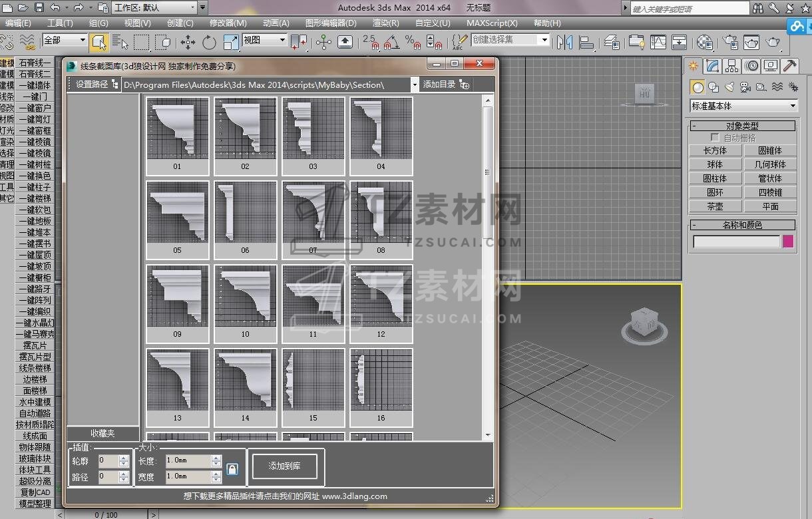Image resolution: width=812 pixels, height=519 pixels.
Task: Open the Hierarchy panel tab
Action: (x=732, y=66)
